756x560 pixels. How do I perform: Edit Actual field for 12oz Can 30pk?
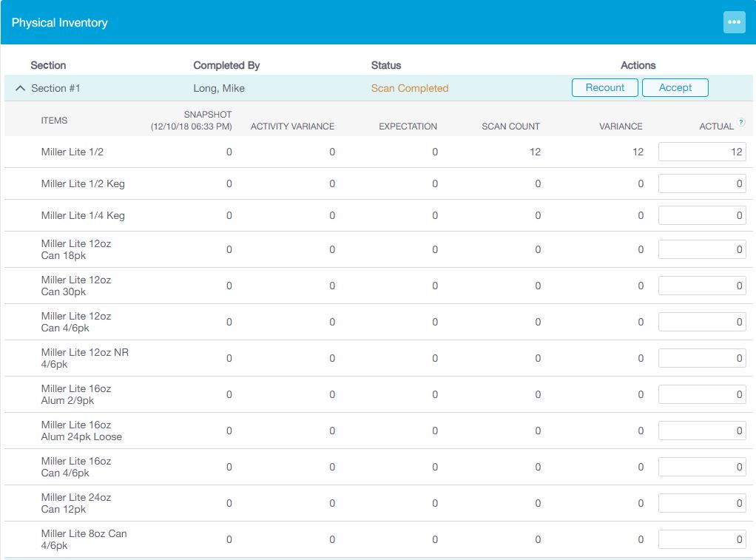point(702,286)
